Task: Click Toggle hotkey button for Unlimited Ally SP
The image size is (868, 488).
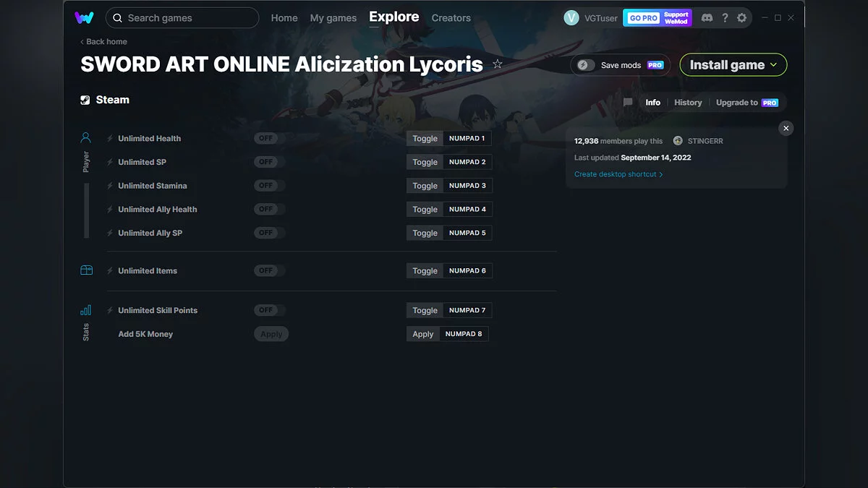Action: 425,233
